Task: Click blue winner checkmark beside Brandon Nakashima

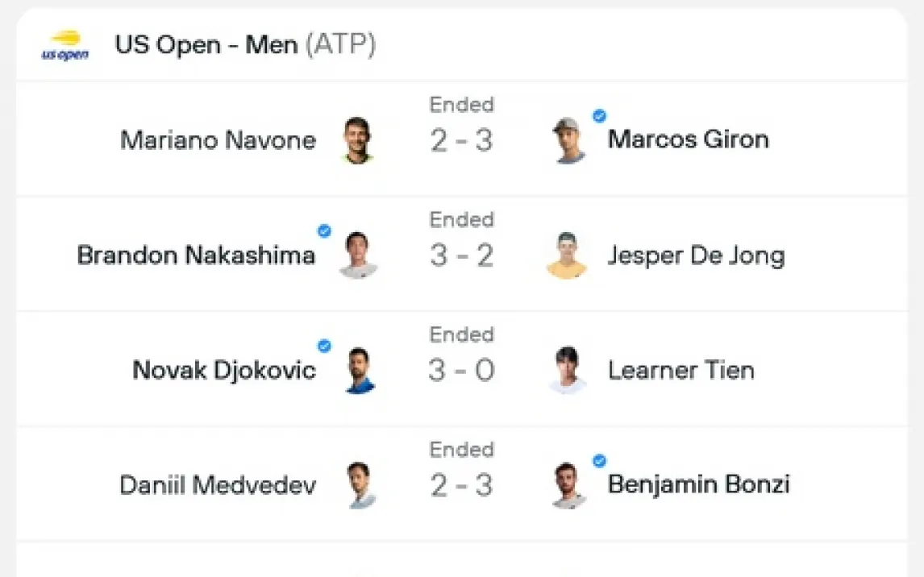Action: [x=324, y=231]
